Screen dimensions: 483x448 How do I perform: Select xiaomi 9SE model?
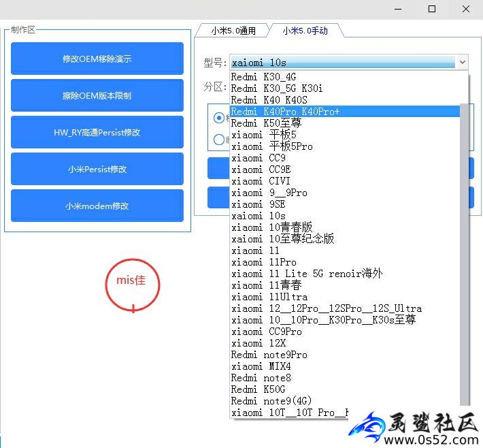(x=345, y=204)
